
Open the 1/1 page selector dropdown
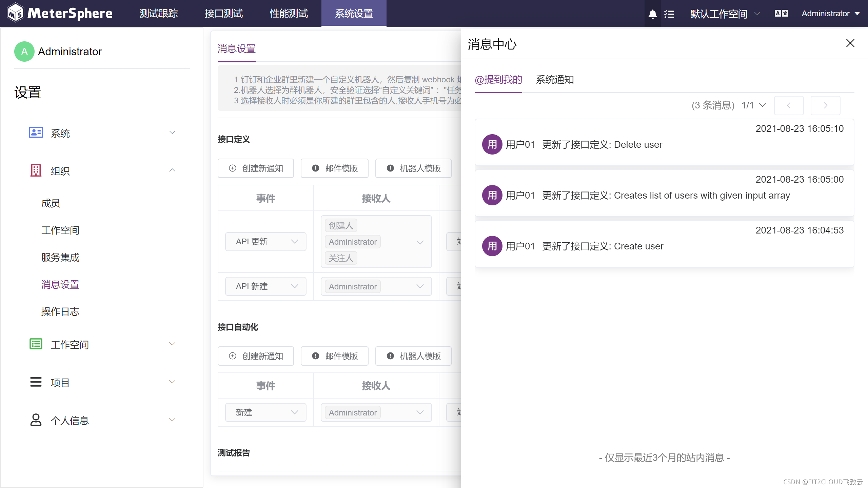point(753,105)
